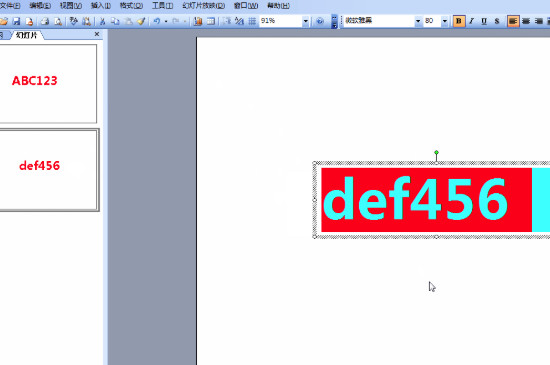Click inside the def456 text on the slide
Viewport: 550px width, 365px height.
(415, 198)
